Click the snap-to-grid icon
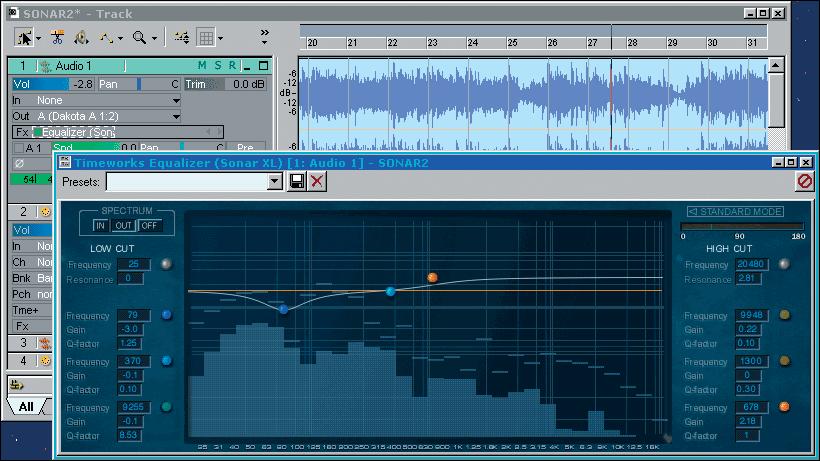 [x=181, y=38]
